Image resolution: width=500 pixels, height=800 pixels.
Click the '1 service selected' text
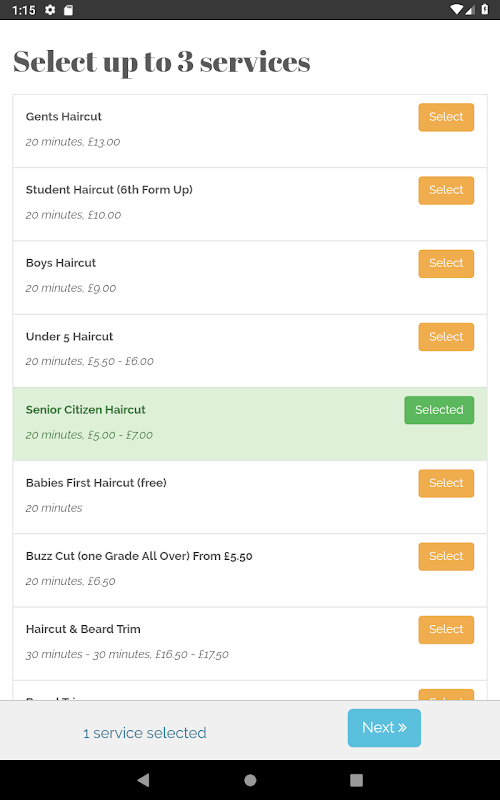pyautogui.click(x=145, y=733)
